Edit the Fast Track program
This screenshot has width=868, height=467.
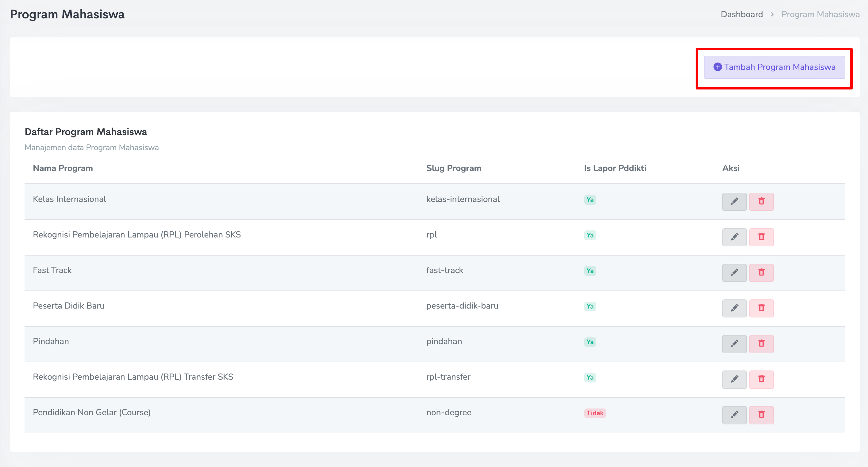(x=734, y=272)
